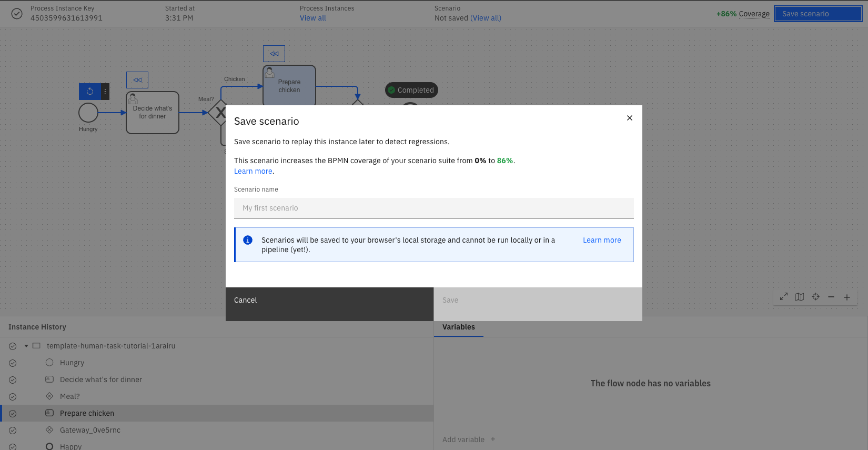868x450 pixels.
Task: Click the restart icon above Hungry start event
Action: pyautogui.click(x=90, y=92)
